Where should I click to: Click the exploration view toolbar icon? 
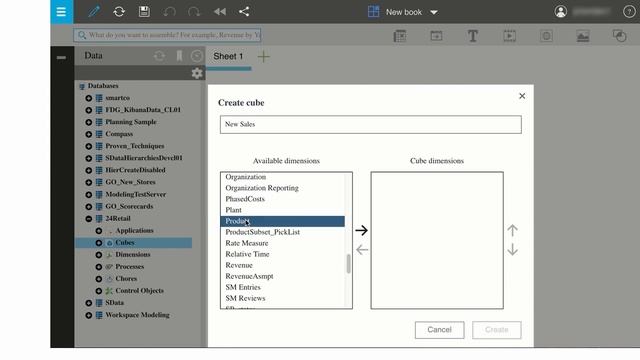coord(400,36)
